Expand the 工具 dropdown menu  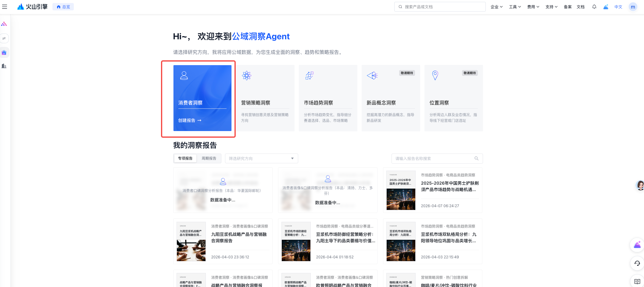[515, 7]
